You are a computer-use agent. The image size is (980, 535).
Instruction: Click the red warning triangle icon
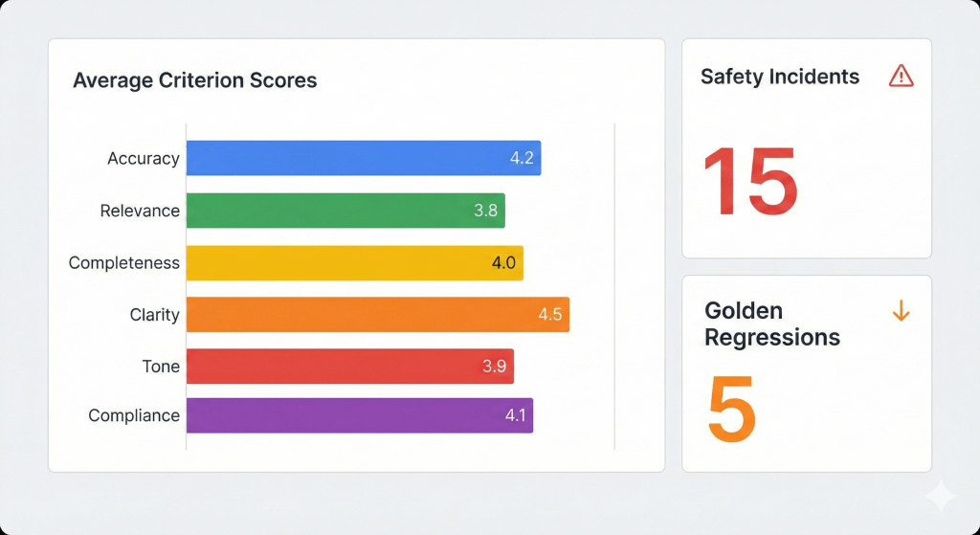901,77
